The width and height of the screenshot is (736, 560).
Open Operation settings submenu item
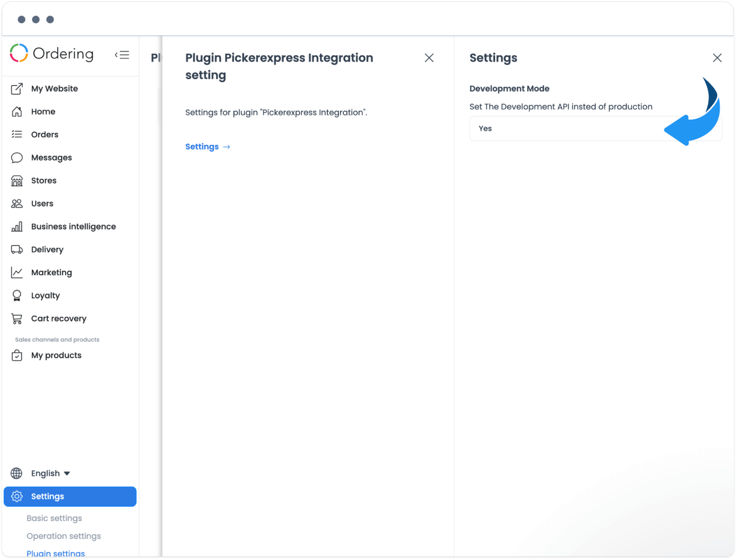63,536
